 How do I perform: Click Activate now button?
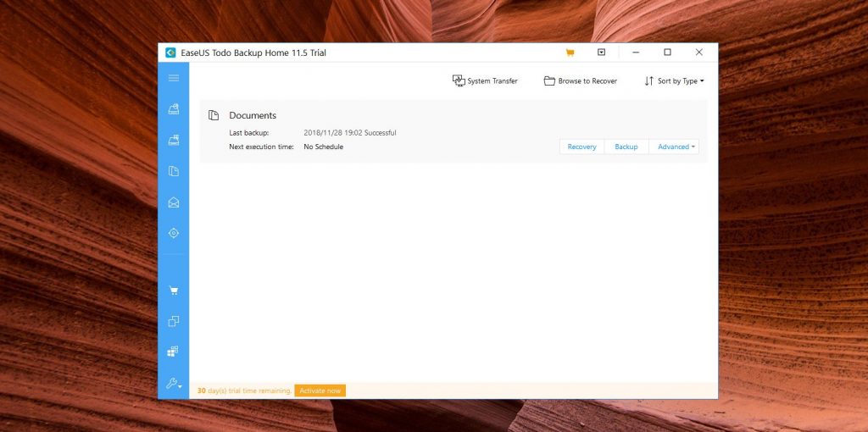tap(320, 390)
